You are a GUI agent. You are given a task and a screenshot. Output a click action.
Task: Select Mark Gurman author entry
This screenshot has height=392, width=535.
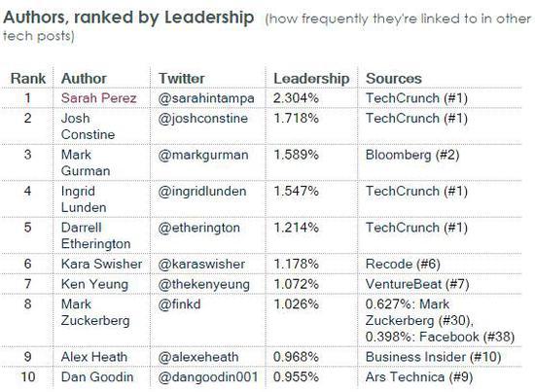[86, 162]
